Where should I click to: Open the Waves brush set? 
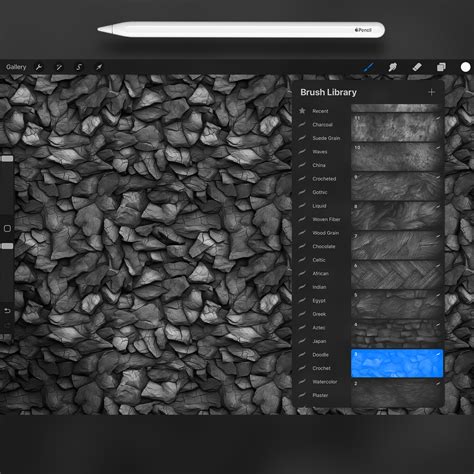pyautogui.click(x=320, y=152)
